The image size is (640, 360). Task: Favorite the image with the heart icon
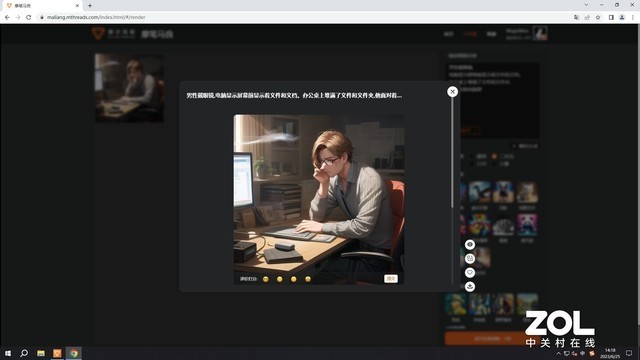(x=470, y=272)
